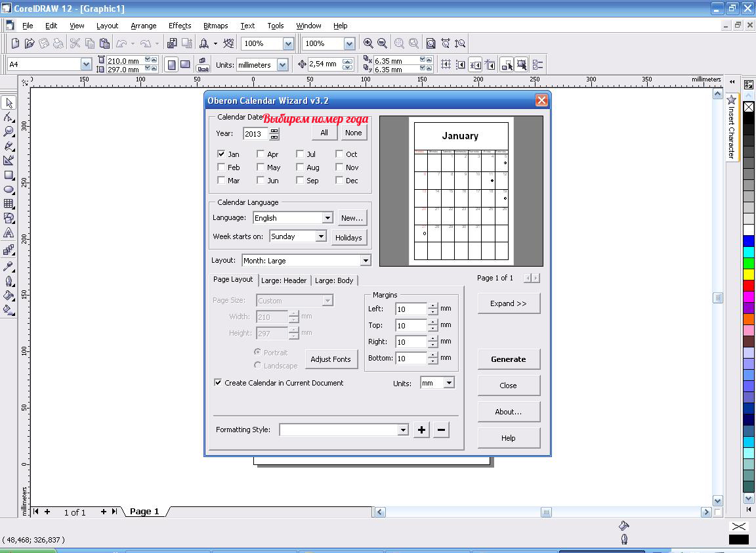Click the Snap to grid icon
The image size is (756, 553).
(x=446, y=64)
